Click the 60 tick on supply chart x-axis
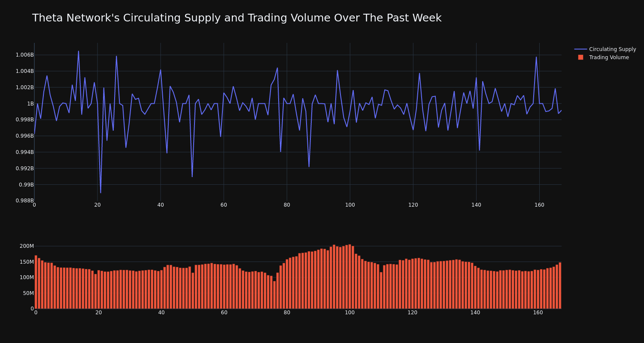Screen dimensions: 644x343 (x=224, y=205)
